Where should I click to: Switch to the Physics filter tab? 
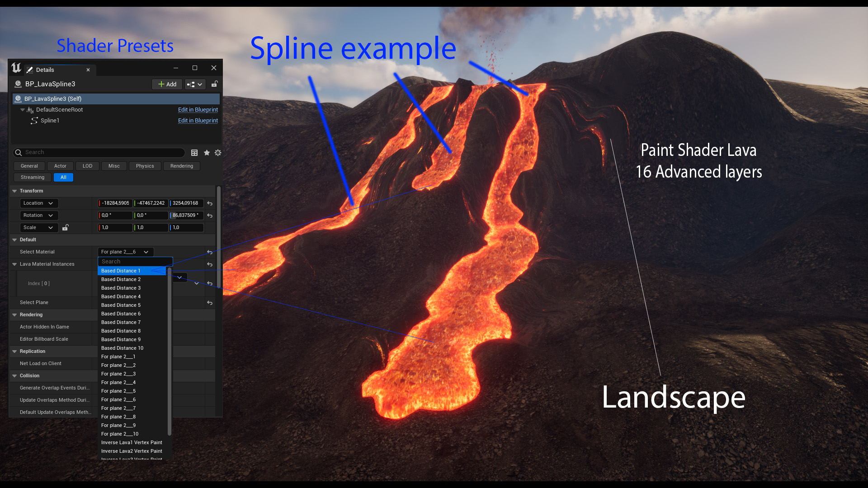(145, 166)
